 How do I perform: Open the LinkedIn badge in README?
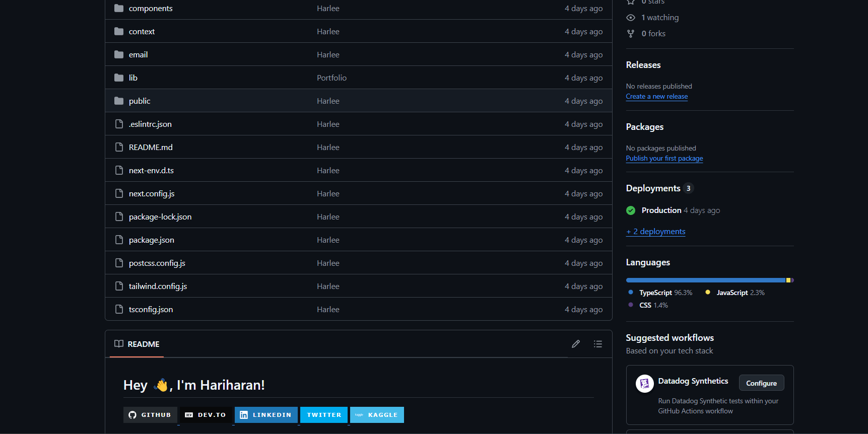point(266,415)
